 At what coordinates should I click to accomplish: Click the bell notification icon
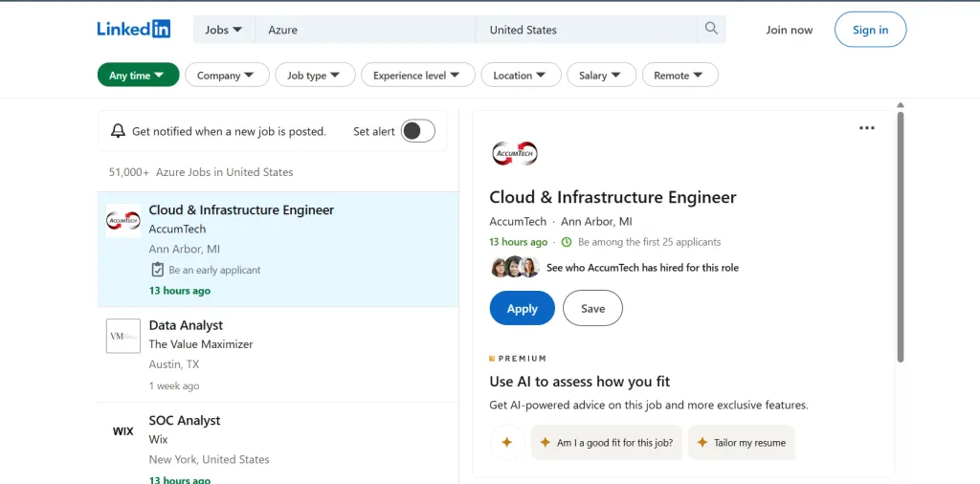[x=118, y=131]
